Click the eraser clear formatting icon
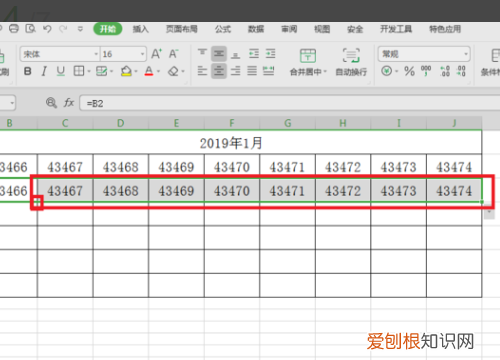 (x=173, y=71)
